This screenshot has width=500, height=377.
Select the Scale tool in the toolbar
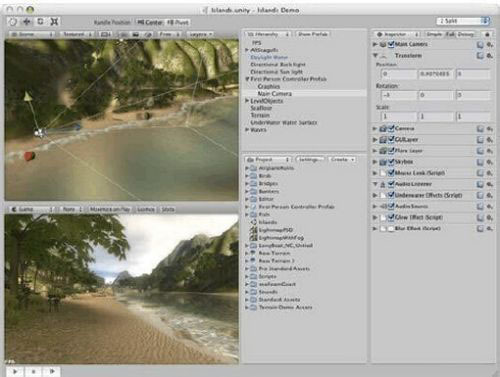point(54,22)
